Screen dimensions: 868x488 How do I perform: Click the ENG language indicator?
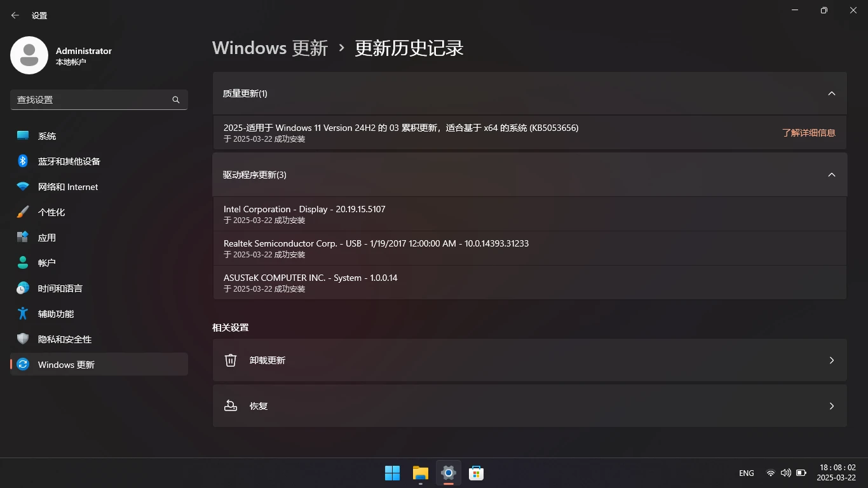tap(747, 473)
